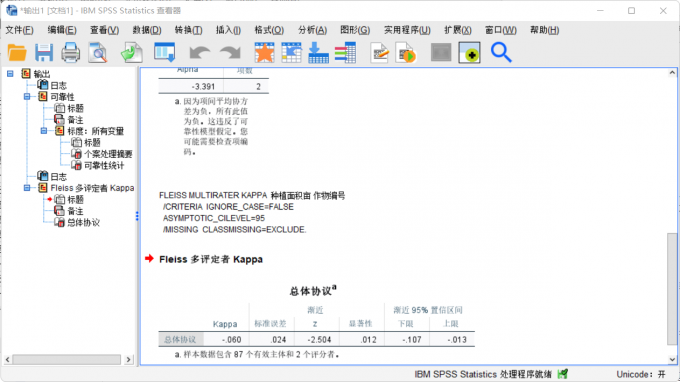Click Unicode: 开 status indicator
Image resolution: width=680 pixels, height=382 pixels.
coord(641,374)
